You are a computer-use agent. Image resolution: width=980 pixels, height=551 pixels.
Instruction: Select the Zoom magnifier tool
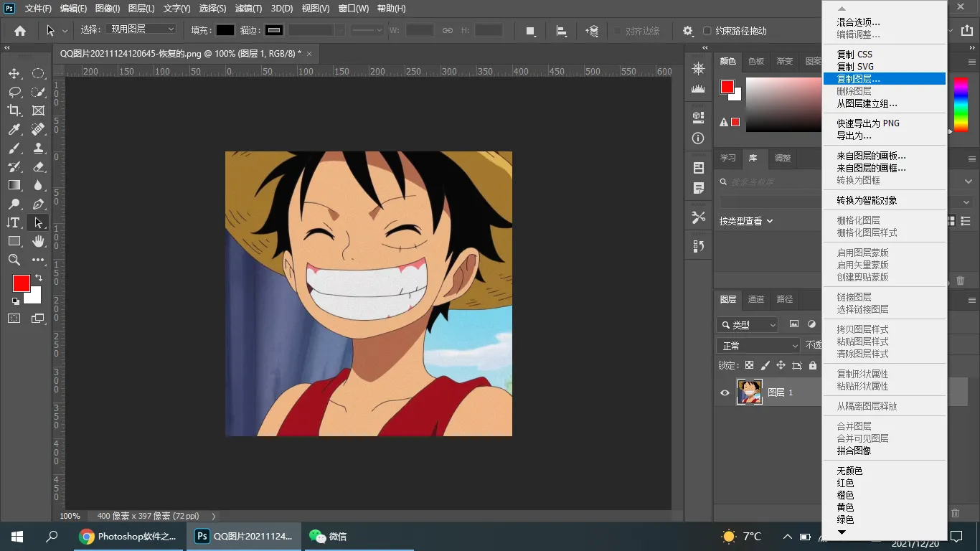tap(14, 260)
